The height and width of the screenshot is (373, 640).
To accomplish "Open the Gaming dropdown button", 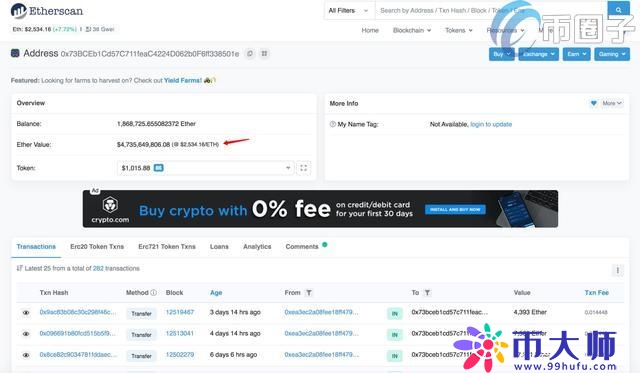I will pos(612,54).
